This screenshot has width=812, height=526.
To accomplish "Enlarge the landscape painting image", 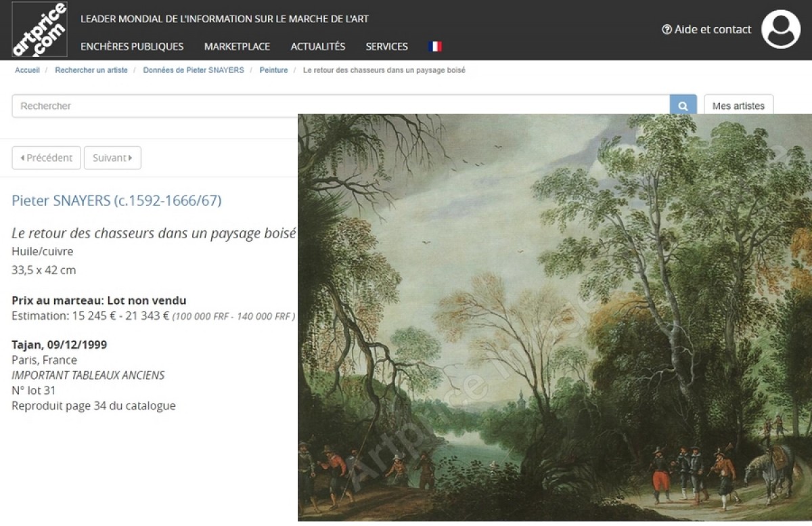I will (555, 317).
